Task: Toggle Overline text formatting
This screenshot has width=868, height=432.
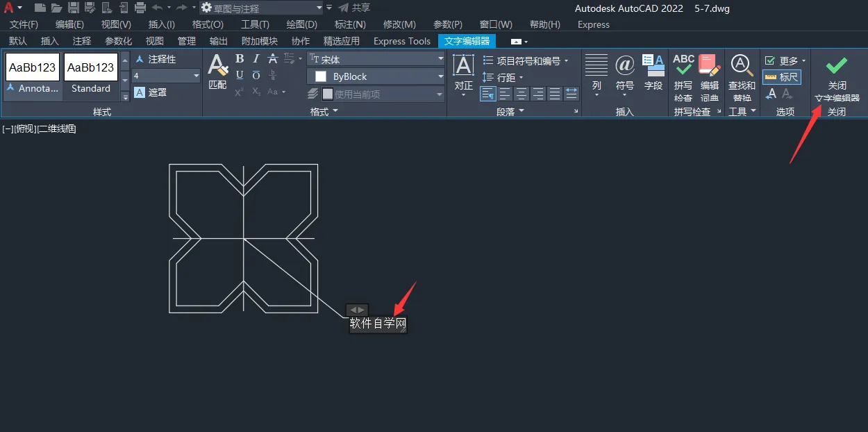Action: tap(256, 75)
